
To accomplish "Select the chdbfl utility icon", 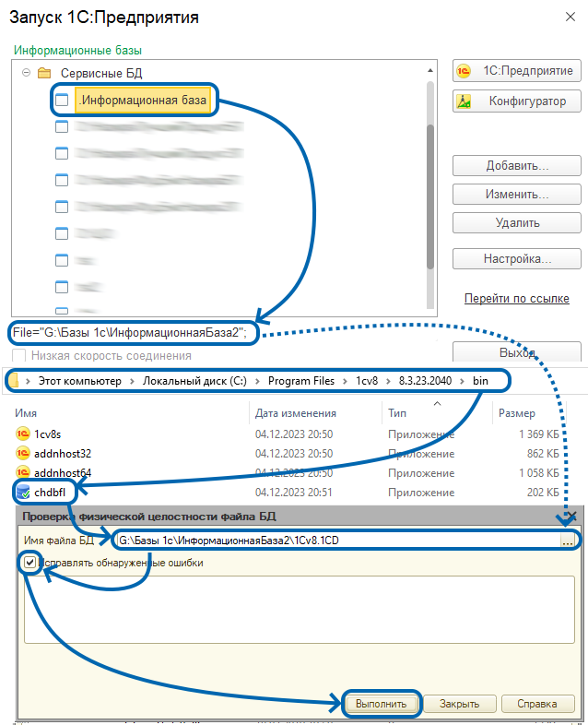I will point(23,492).
